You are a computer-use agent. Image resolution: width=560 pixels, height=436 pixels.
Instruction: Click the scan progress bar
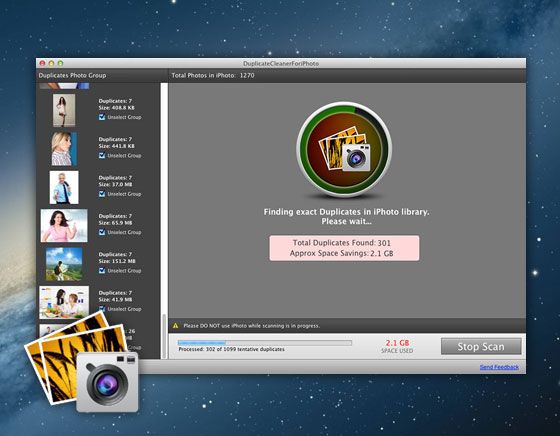click(265, 342)
